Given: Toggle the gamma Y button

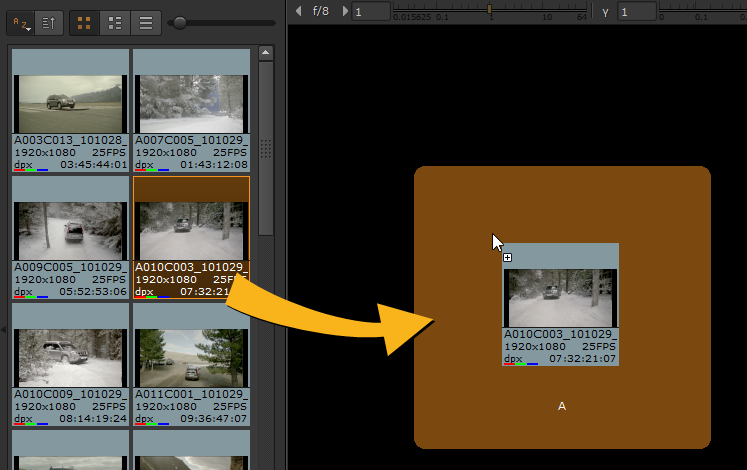Looking at the screenshot, I should [606, 11].
